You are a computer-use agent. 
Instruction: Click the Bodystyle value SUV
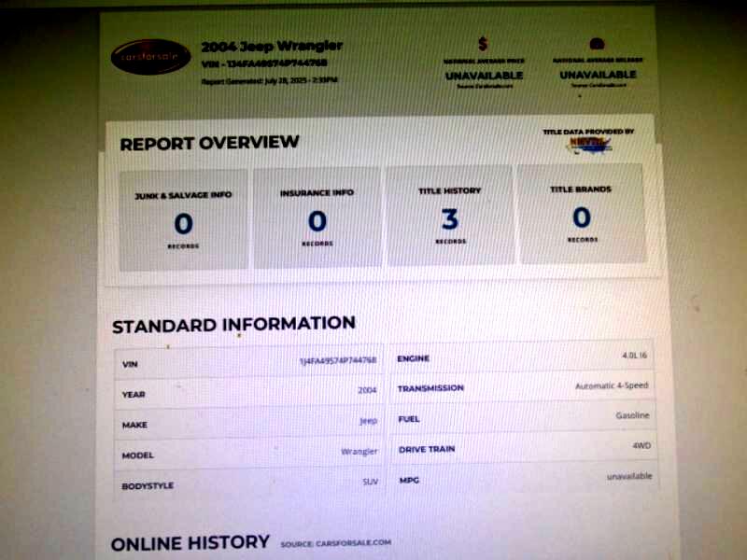click(x=370, y=482)
